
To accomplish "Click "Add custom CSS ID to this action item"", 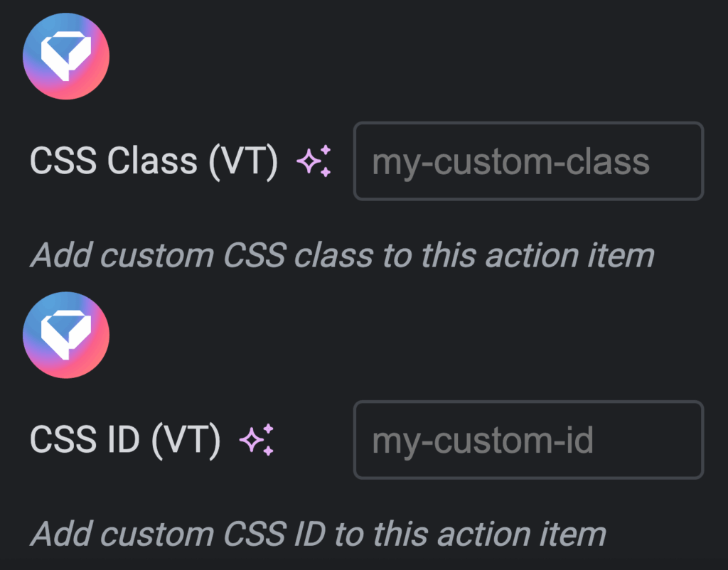I will pos(318,534).
